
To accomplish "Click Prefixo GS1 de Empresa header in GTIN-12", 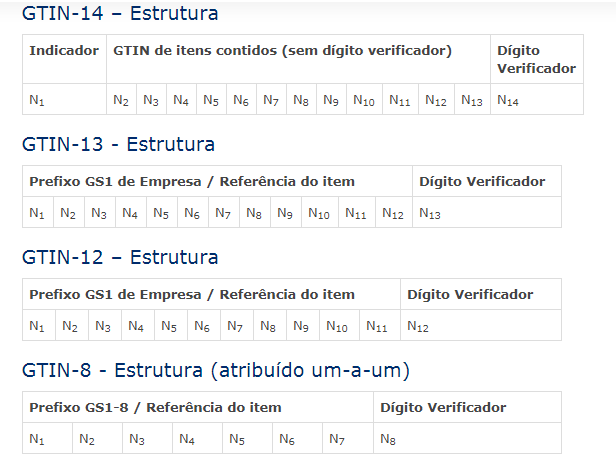I will coord(192,294).
